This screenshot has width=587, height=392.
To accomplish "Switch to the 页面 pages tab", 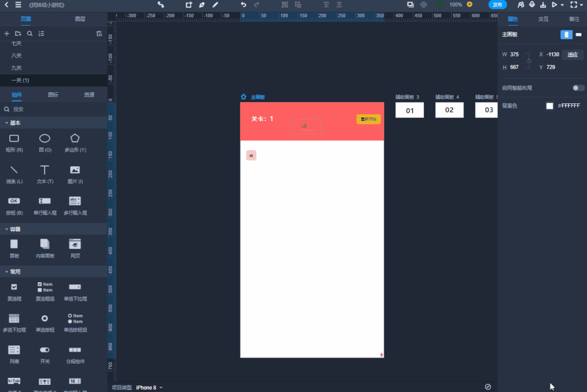I will coord(26,18).
